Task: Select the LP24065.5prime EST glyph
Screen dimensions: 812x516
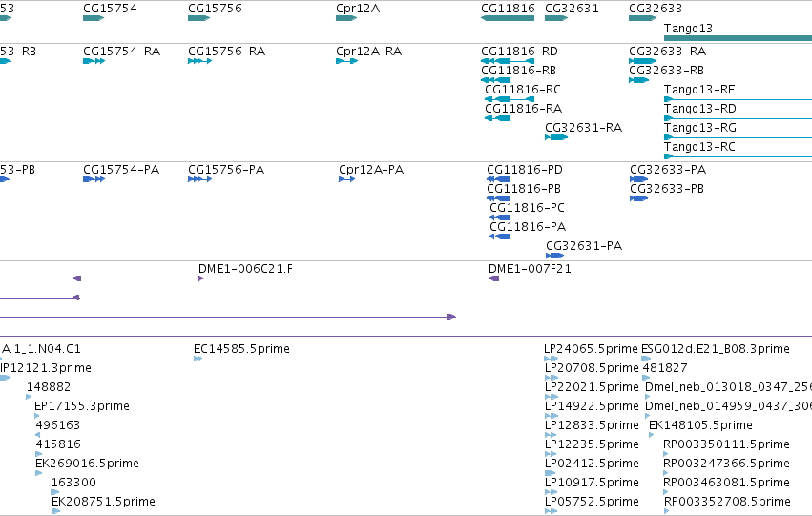Action: (x=551, y=359)
